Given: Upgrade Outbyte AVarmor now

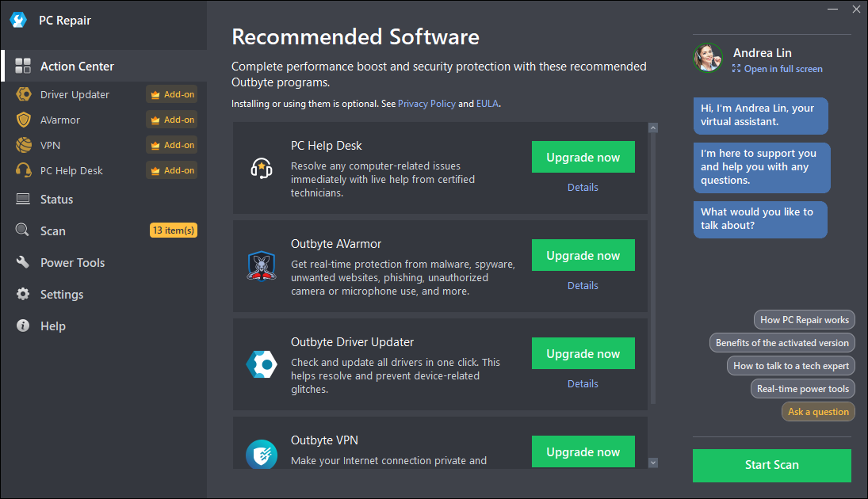Looking at the screenshot, I should [583, 255].
